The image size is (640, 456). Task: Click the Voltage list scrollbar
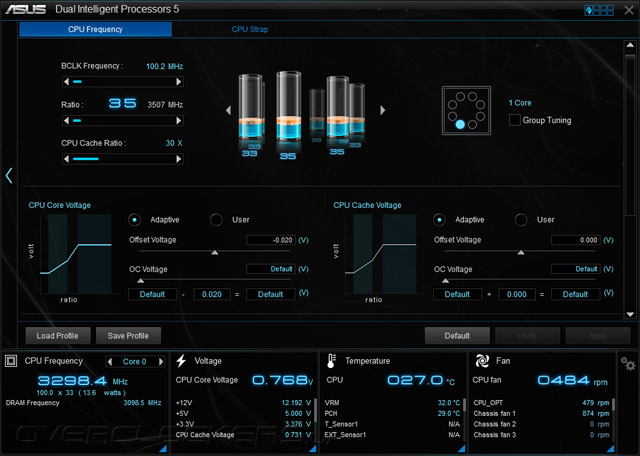315,420
